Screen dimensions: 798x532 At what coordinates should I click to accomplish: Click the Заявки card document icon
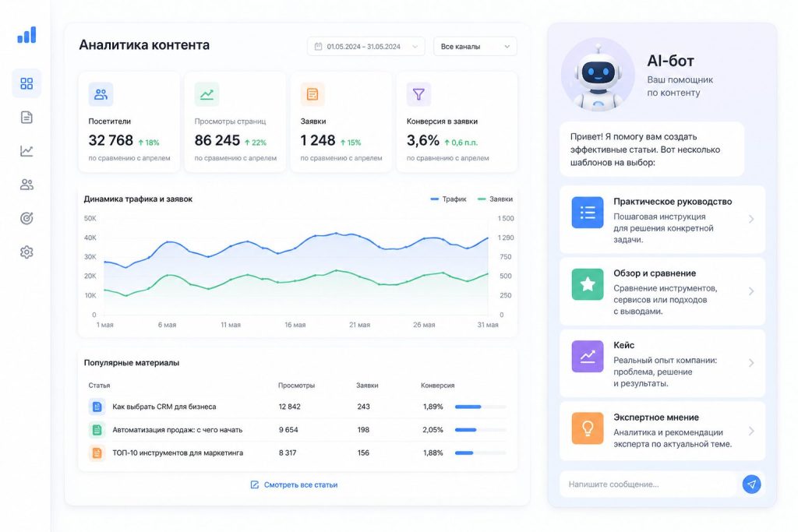coord(312,94)
